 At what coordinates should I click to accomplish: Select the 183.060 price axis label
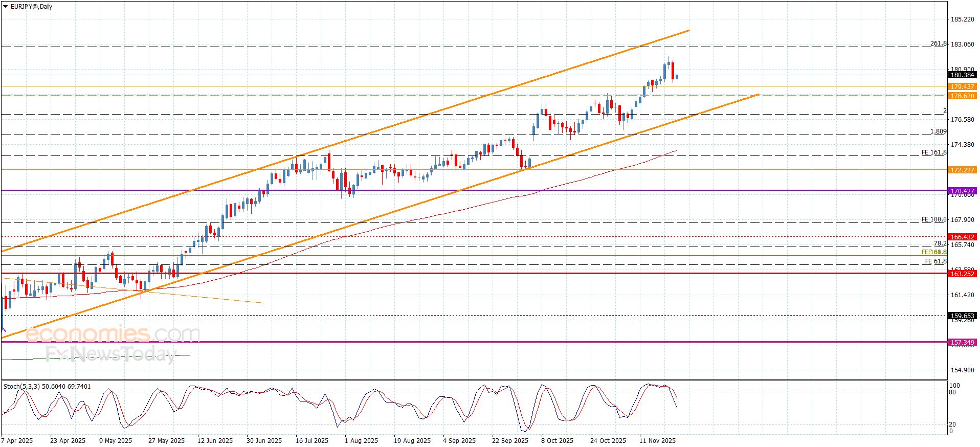[x=962, y=44]
